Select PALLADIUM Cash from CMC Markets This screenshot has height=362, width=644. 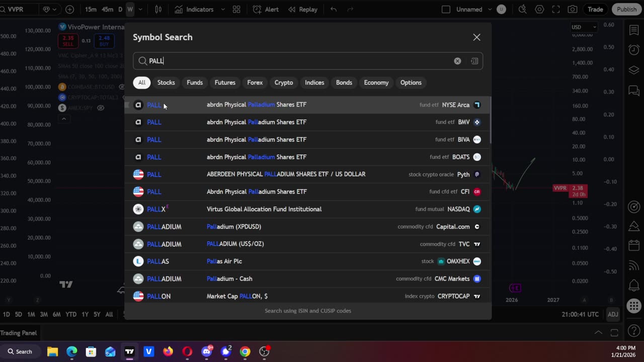[x=307, y=279]
